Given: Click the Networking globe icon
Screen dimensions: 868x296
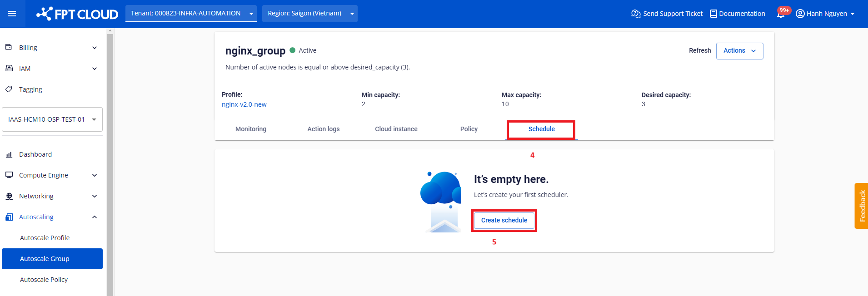Looking at the screenshot, I should 9,196.
